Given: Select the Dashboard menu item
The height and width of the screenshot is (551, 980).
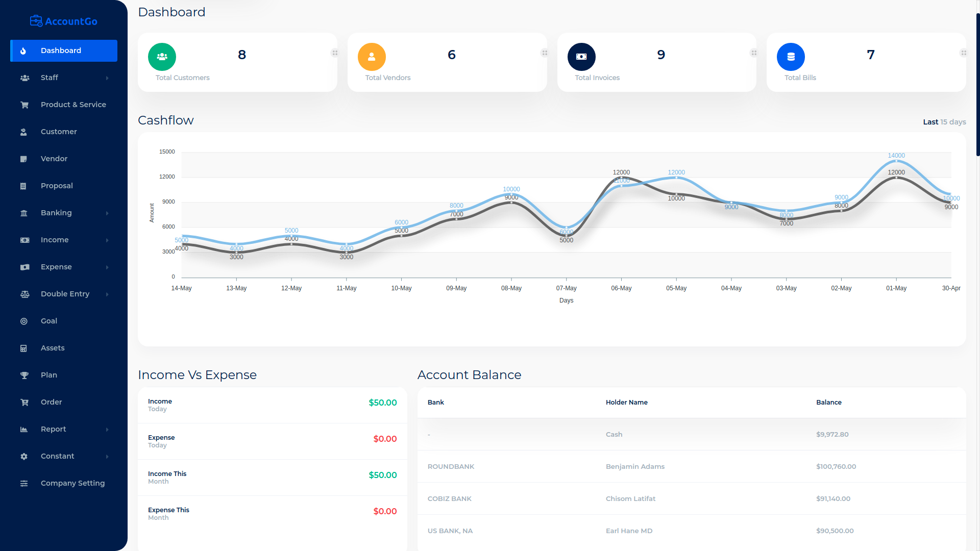Looking at the screenshot, I should click(x=61, y=51).
